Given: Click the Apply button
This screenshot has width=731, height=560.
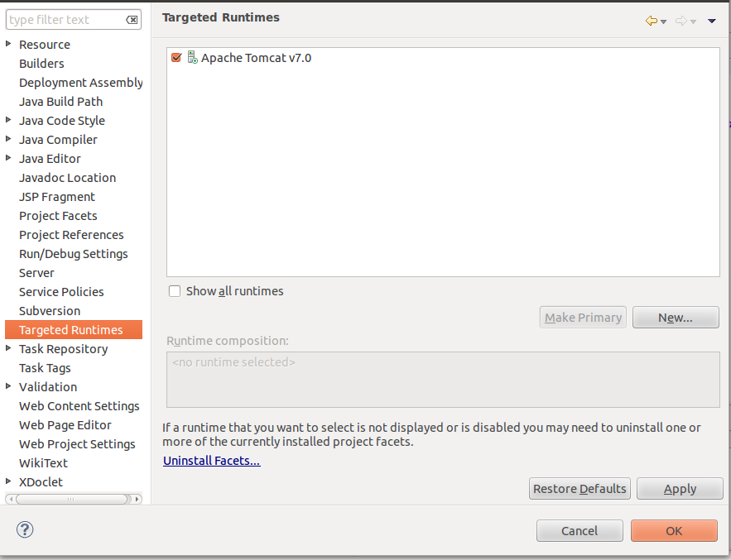Looking at the screenshot, I should pyautogui.click(x=680, y=488).
